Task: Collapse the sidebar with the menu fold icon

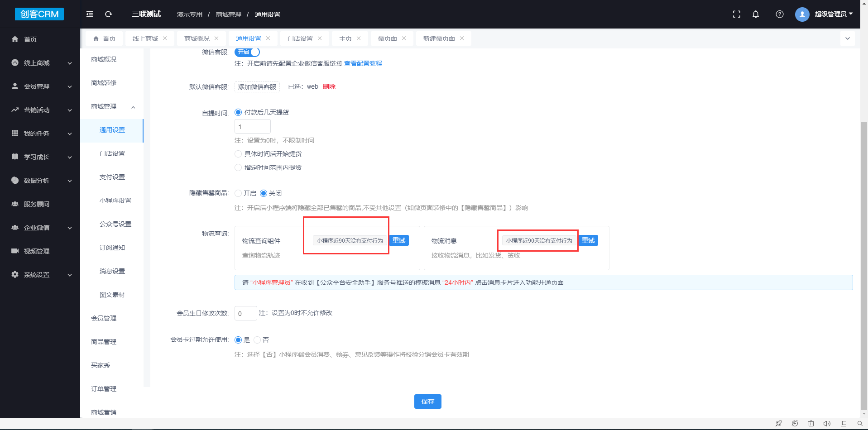Action: coord(90,14)
